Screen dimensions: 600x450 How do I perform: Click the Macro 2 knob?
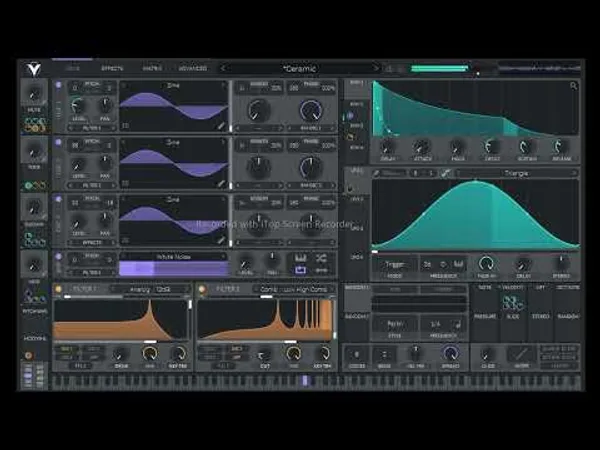pyautogui.click(x=34, y=151)
